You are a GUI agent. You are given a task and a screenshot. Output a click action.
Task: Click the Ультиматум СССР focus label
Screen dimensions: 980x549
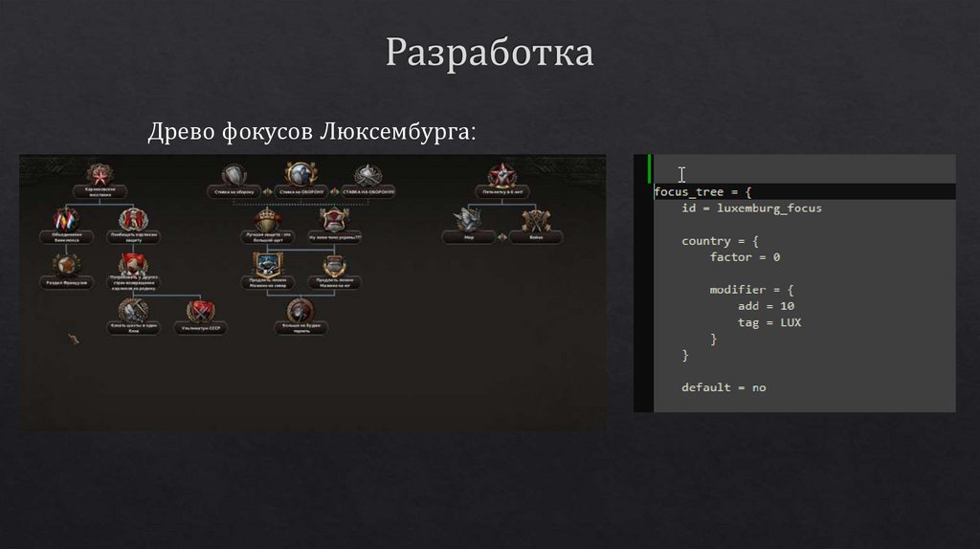(201, 328)
